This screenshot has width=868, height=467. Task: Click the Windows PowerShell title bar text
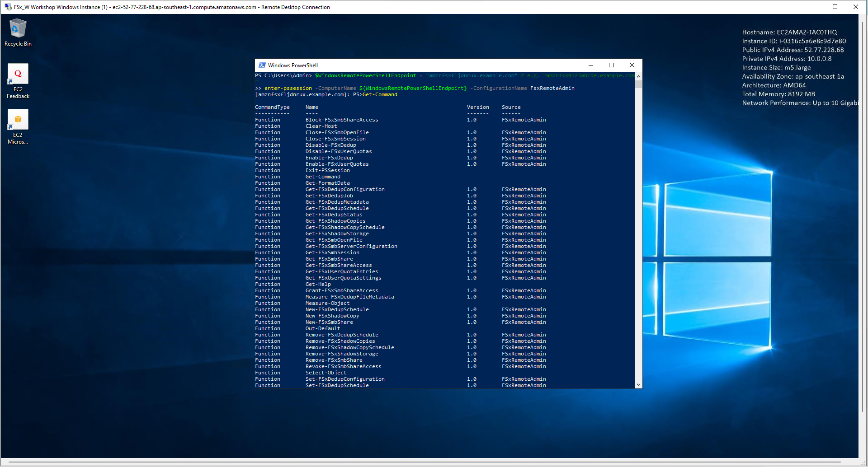point(293,65)
